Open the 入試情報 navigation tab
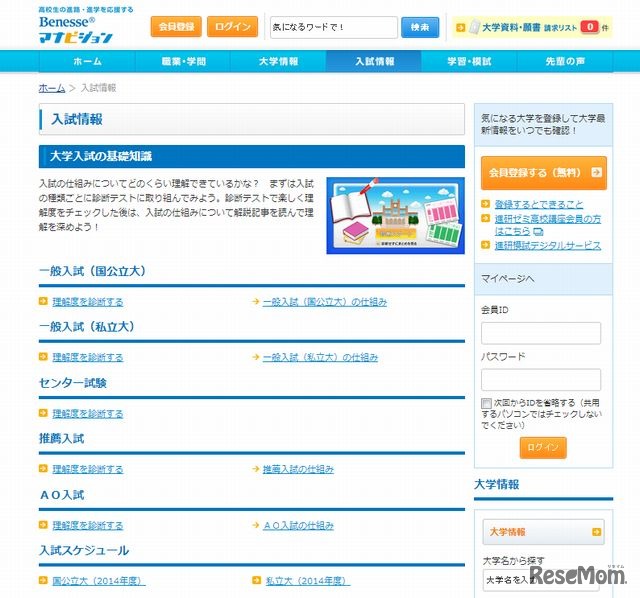 click(374, 61)
